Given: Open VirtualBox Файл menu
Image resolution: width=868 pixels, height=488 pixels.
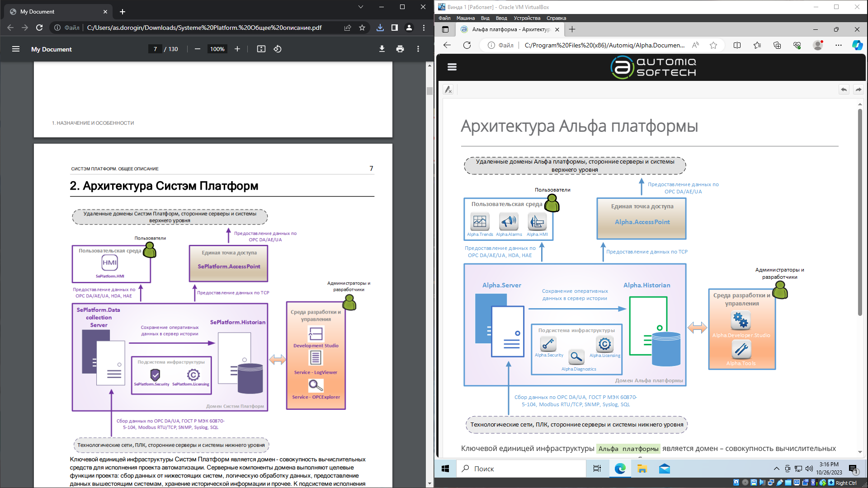Looking at the screenshot, I should tap(444, 18).
